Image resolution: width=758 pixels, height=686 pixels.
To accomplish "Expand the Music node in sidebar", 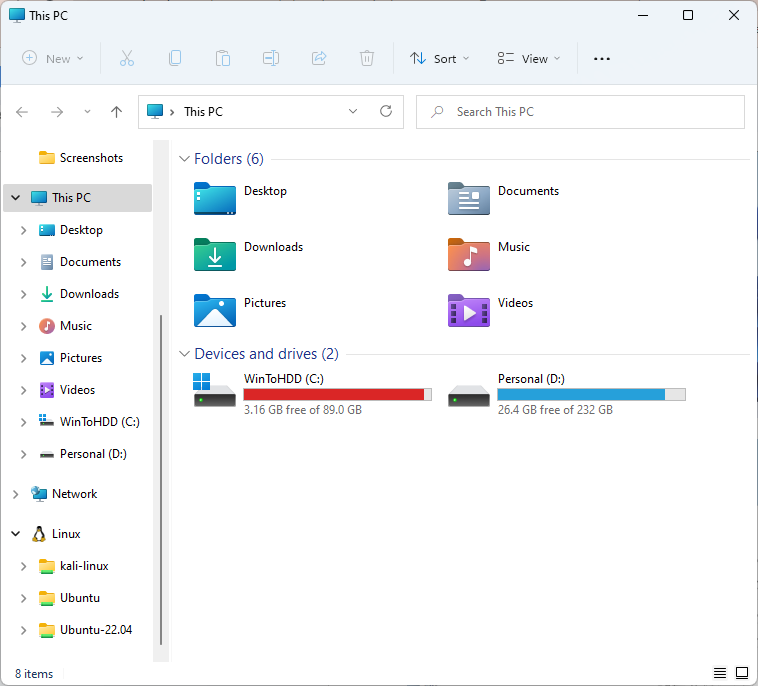I will click(x=23, y=326).
